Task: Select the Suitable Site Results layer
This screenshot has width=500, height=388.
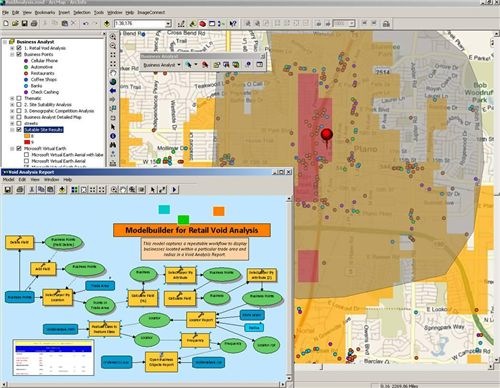Action: [43, 130]
